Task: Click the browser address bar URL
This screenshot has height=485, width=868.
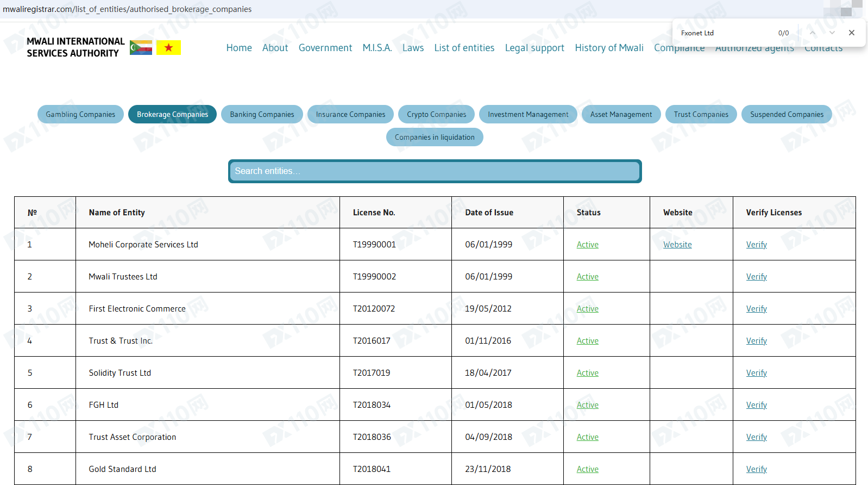Action: (x=127, y=9)
